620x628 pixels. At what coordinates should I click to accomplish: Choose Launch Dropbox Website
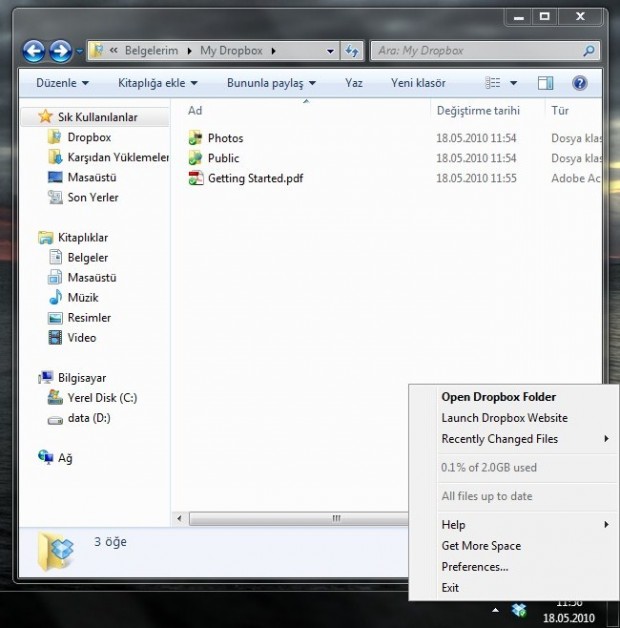504,418
